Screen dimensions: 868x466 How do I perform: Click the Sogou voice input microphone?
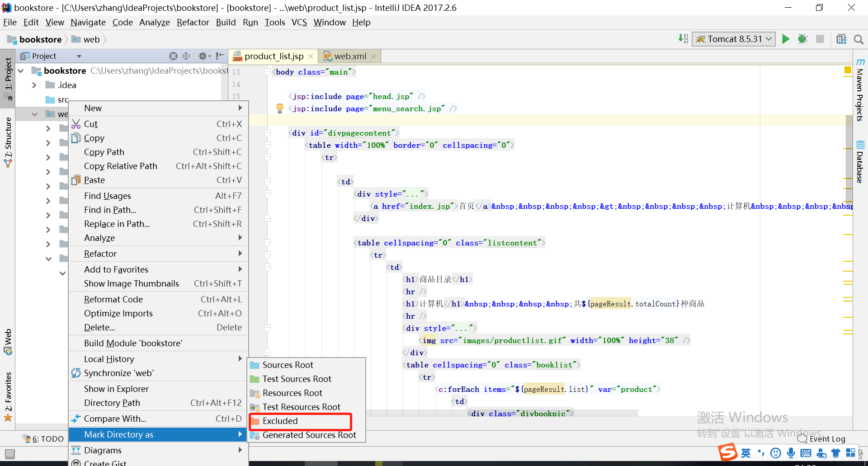tap(791, 453)
